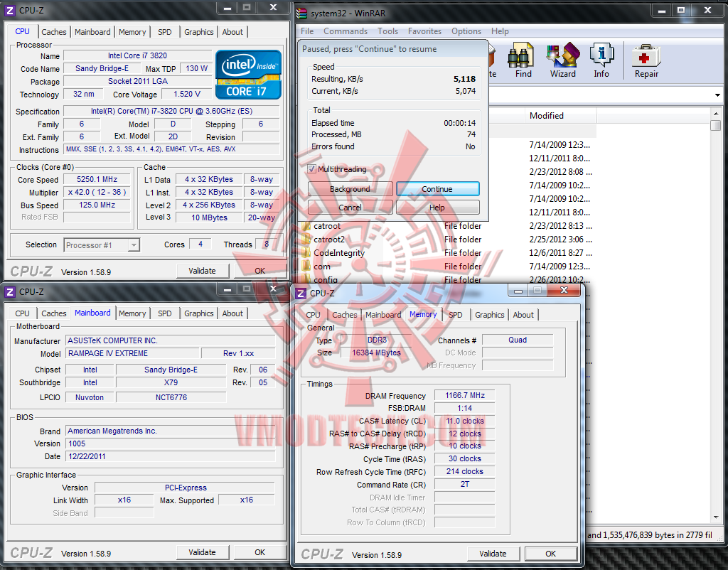Click Continue to resume the benchmark
Screen dimensions: 728x570
pos(437,189)
